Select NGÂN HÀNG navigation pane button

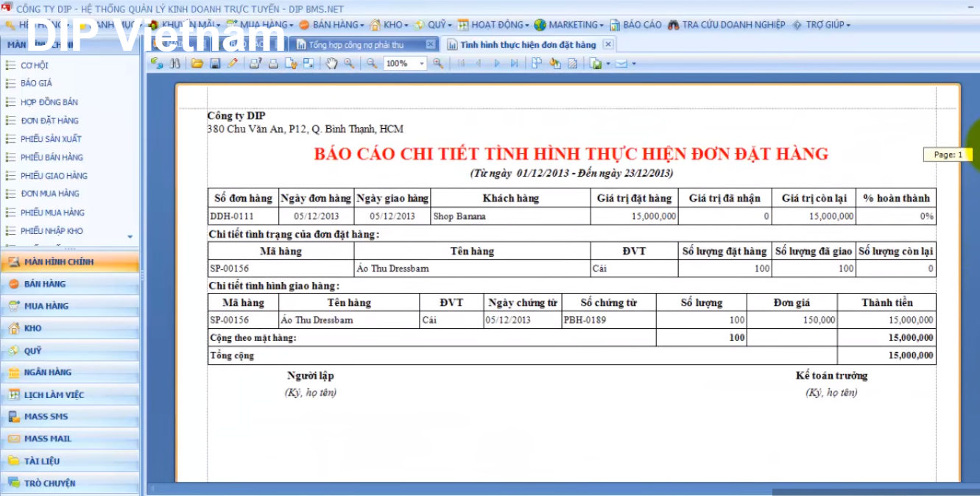(x=70, y=372)
